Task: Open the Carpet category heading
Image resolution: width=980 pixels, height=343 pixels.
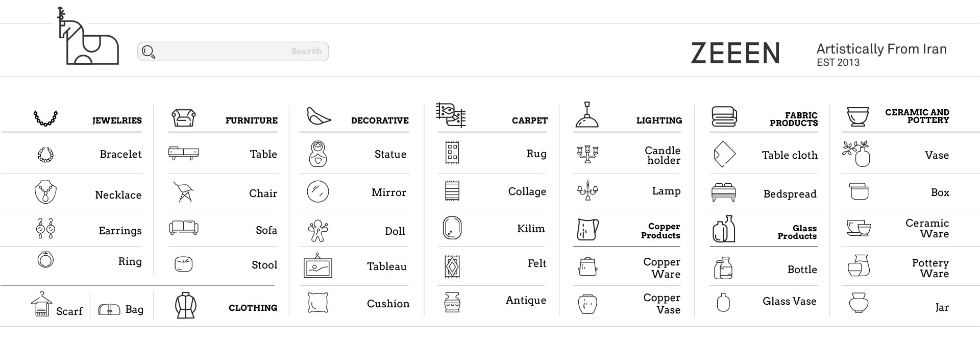Action: click(529, 120)
